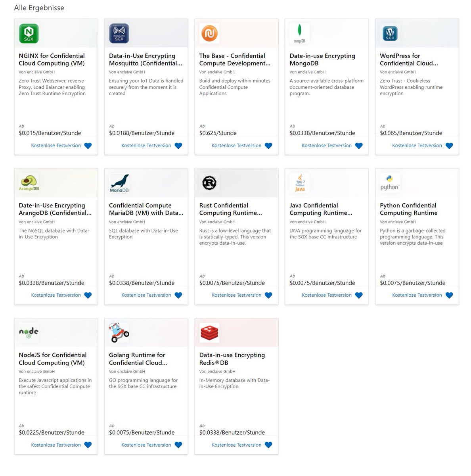Open Kostenlose Testversion for NodeJS

(x=56, y=445)
